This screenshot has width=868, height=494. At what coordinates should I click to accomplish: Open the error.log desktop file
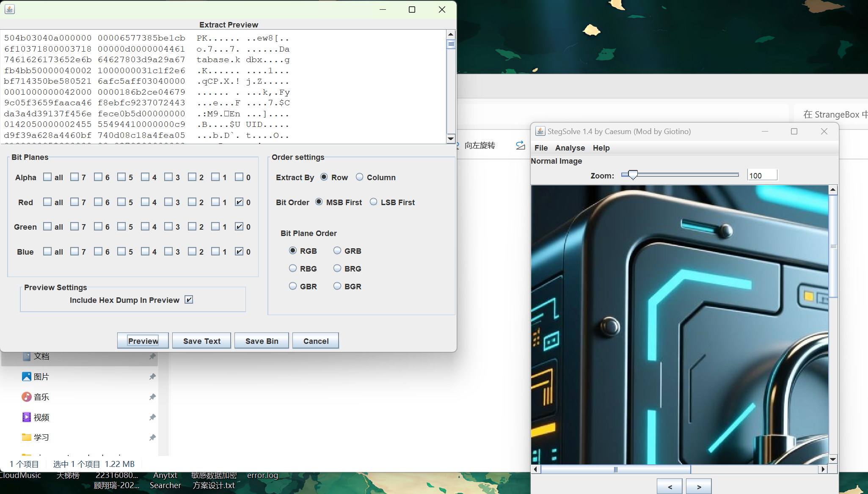(x=262, y=475)
